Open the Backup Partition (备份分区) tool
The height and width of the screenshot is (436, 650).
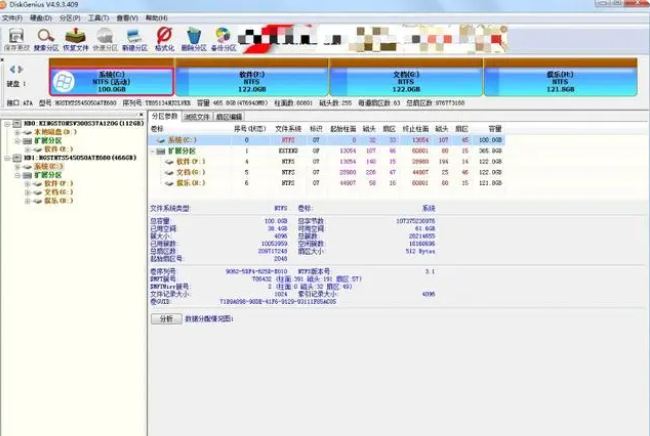point(224,38)
